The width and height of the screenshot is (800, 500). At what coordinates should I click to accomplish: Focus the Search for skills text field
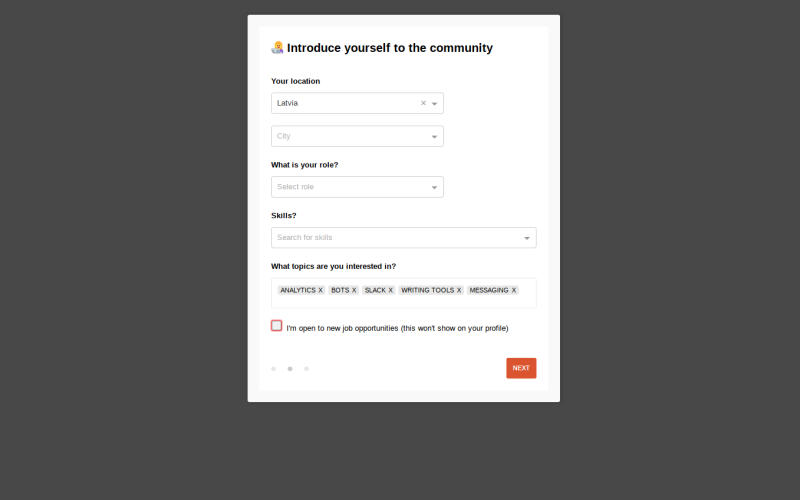pos(398,238)
